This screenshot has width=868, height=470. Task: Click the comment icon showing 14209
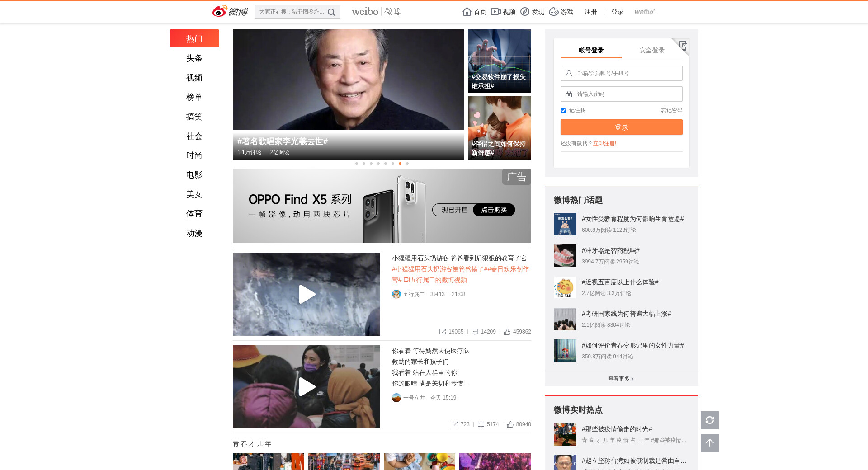click(x=475, y=332)
